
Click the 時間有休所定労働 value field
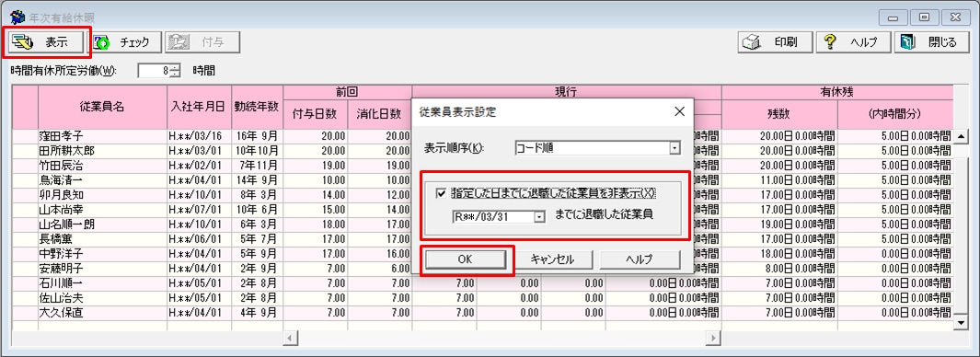[154, 71]
